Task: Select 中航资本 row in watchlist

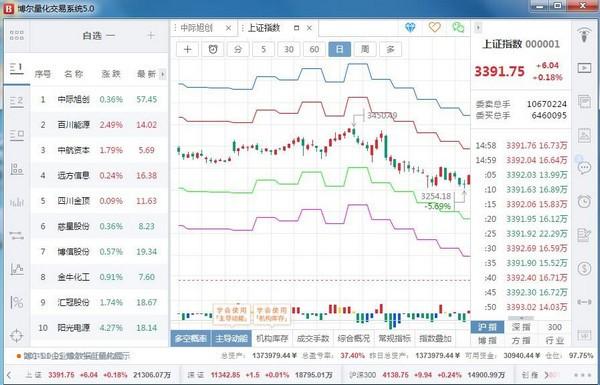Action: (x=99, y=150)
